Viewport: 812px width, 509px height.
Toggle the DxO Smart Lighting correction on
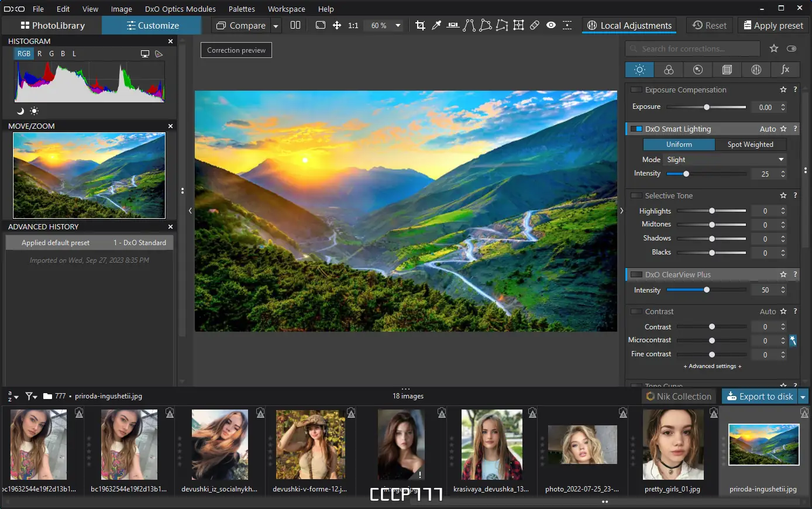coord(635,129)
